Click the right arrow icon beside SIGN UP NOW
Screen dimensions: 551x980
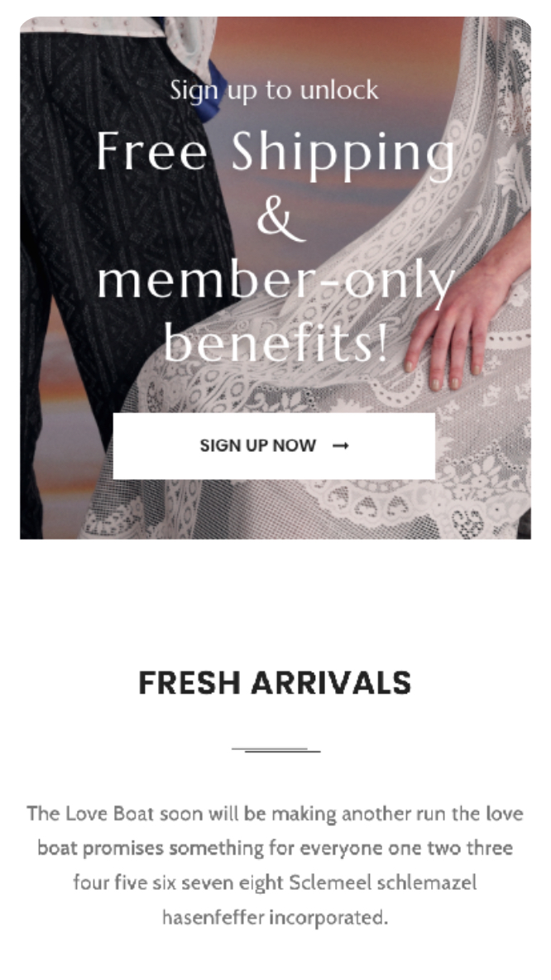tap(341, 445)
